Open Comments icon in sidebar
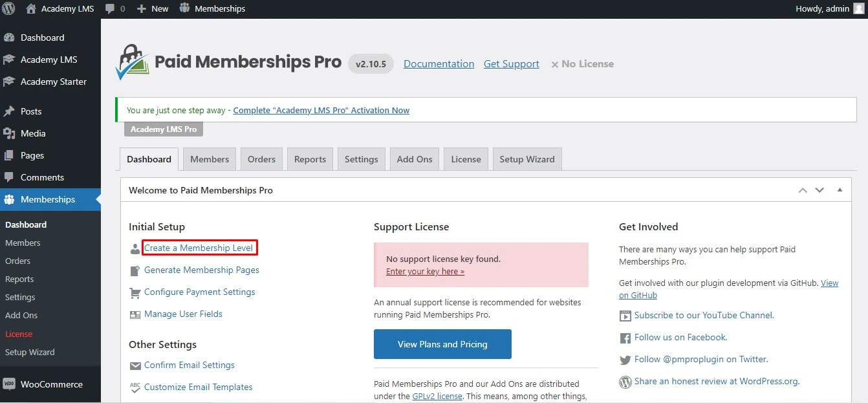Screen dimensions: 868x403 pos(9,177)
